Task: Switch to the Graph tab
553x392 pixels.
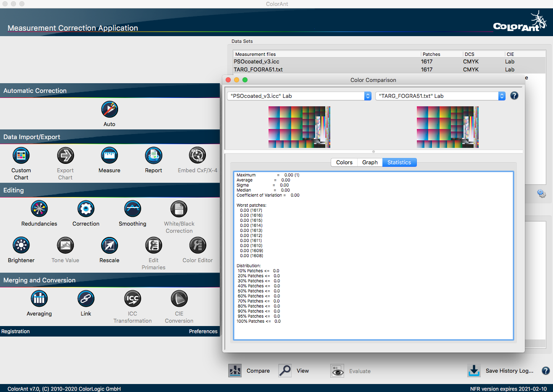Action: [370, 163]
